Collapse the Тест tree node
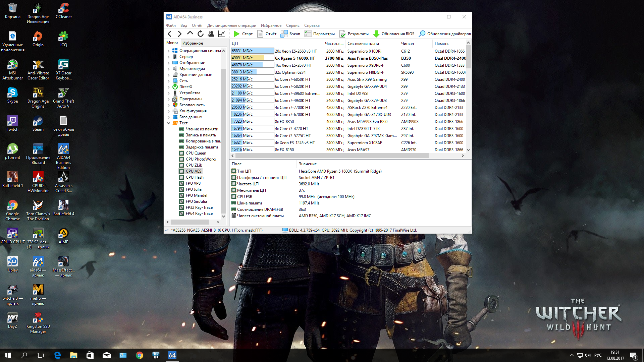This screenshot has height=362, width=644. [x=168, y=123]
